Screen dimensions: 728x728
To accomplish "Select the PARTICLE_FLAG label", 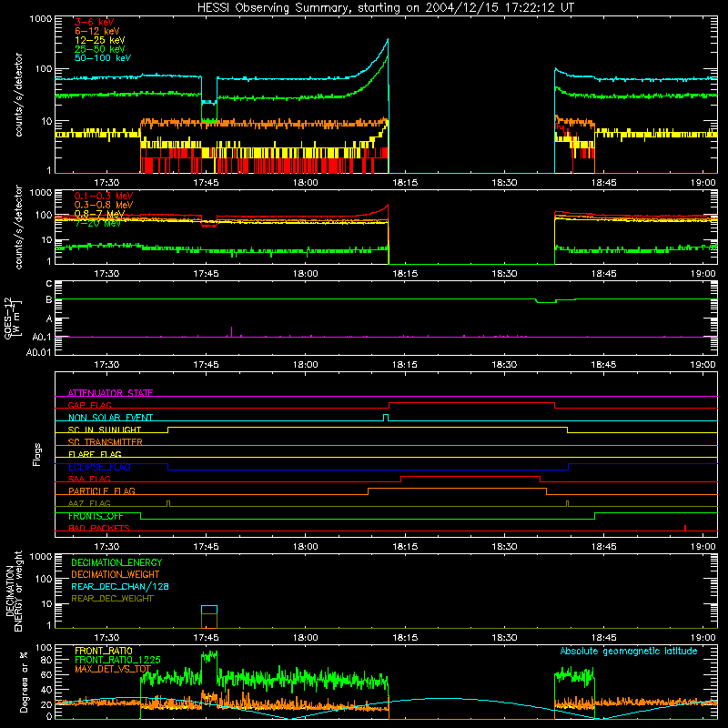I will coord(102,490).
